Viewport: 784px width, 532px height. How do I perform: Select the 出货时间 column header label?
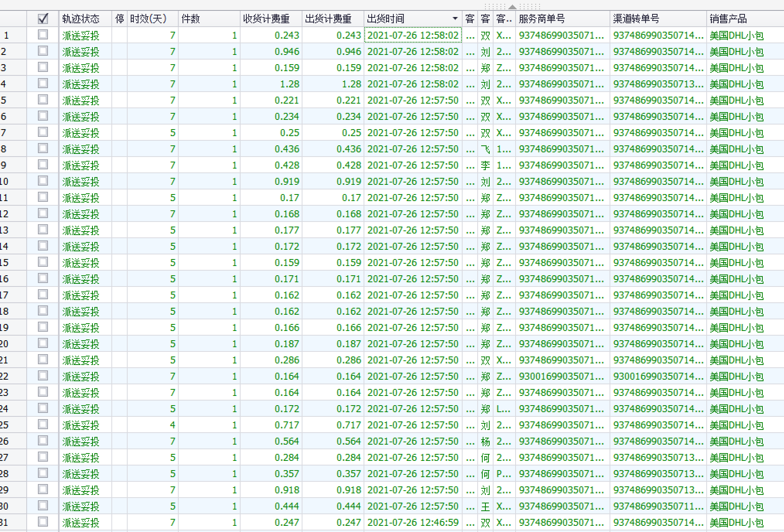386,19
